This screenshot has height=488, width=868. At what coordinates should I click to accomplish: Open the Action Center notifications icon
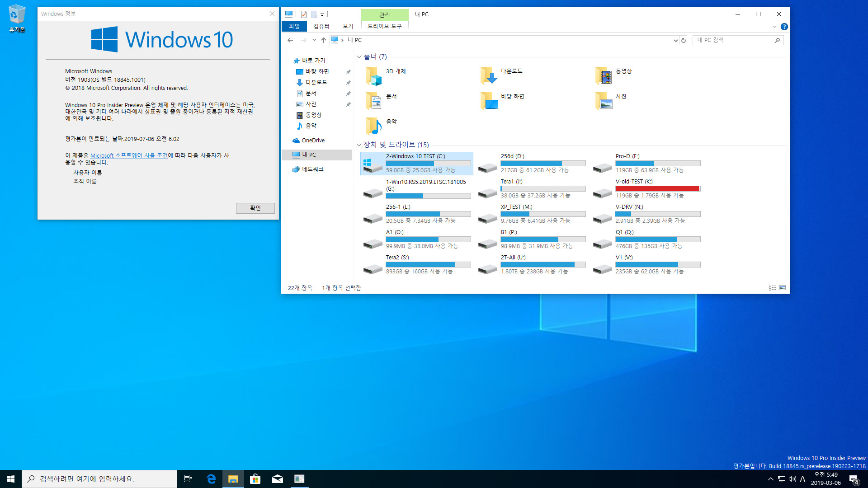[854, 479]
